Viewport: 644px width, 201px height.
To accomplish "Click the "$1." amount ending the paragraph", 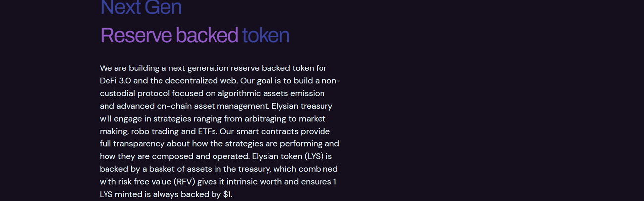I will click(227, 195).
